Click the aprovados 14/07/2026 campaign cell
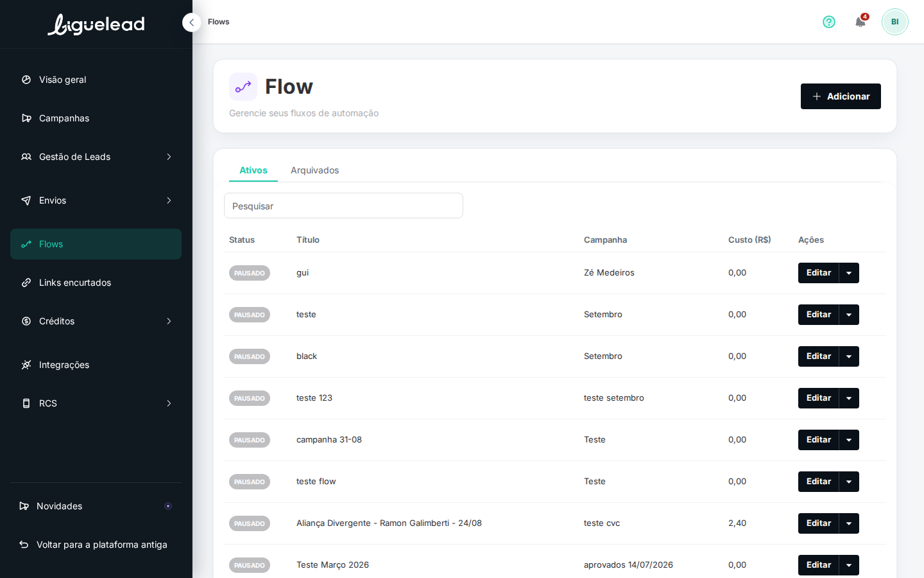This screenshot has height=578, width=924. click(628, 565)
